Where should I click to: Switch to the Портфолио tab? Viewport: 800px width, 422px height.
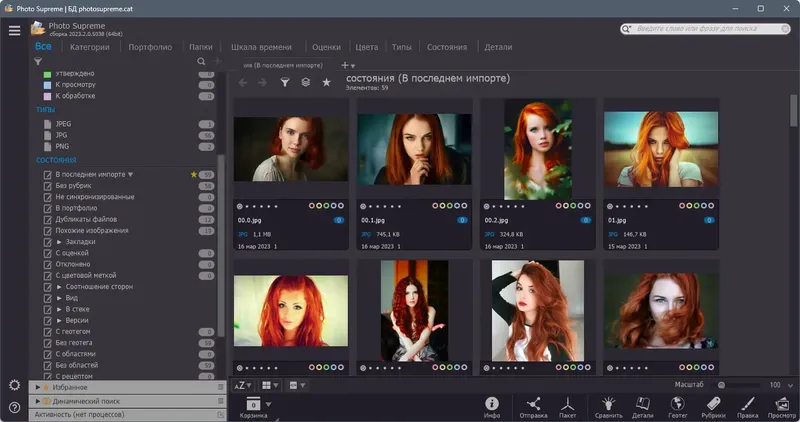click(150, 47)
